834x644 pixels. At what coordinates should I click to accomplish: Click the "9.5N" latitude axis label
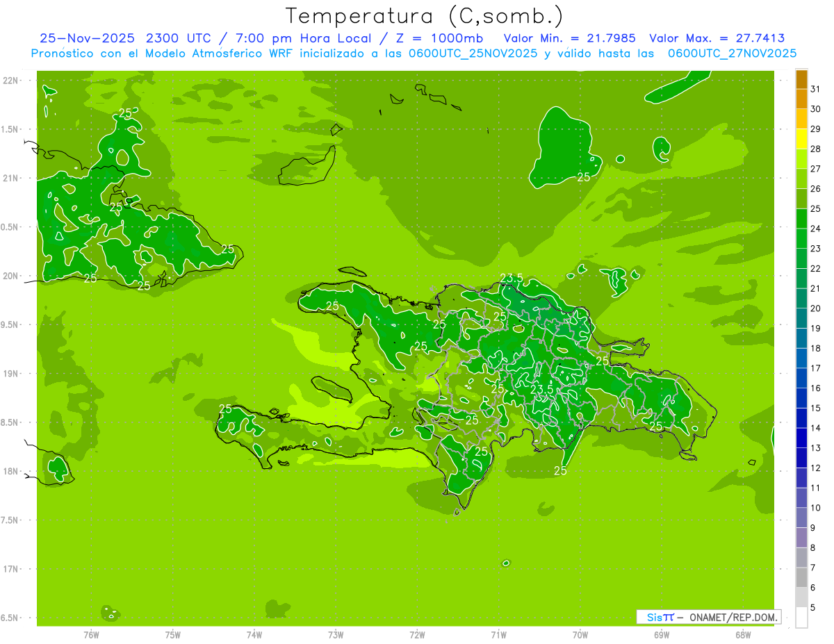pos(10,324)
